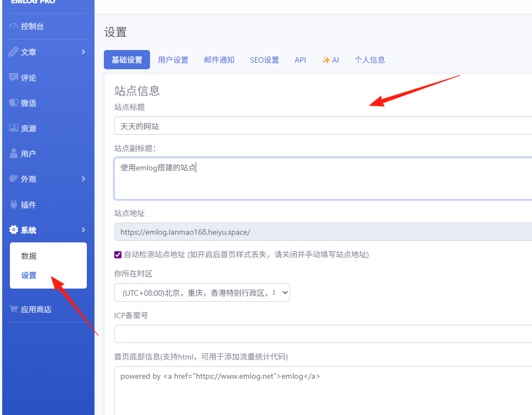This screenshot has width=532, height=415.
Task: Select the API tab
Action: pos(300,60)
